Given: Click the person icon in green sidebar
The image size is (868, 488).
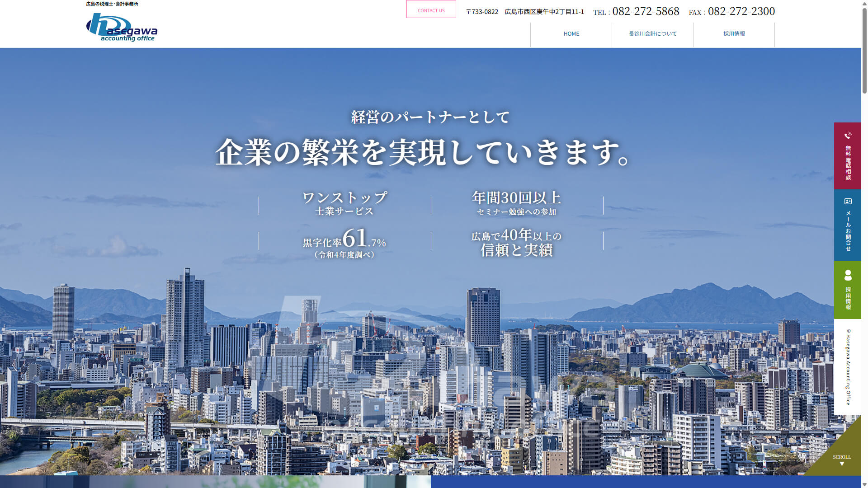Looking at the screenshot, I should tap(848, 275).
